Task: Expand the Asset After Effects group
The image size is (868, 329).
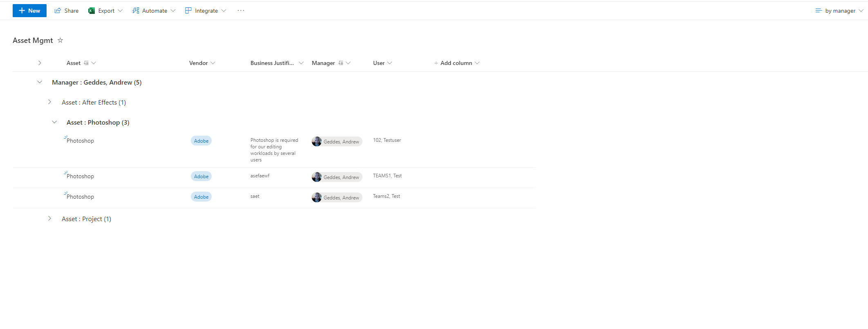Action: (x=49, y=102)
